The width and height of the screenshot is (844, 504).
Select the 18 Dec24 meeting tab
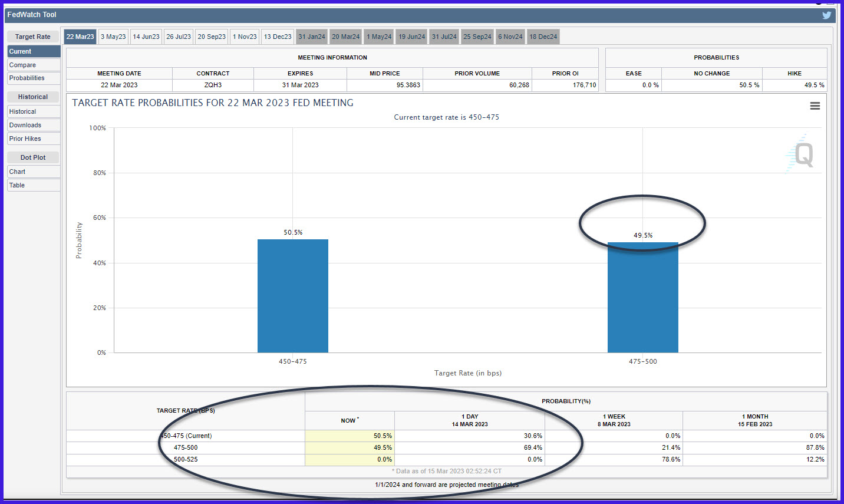(x=543, y=37)
